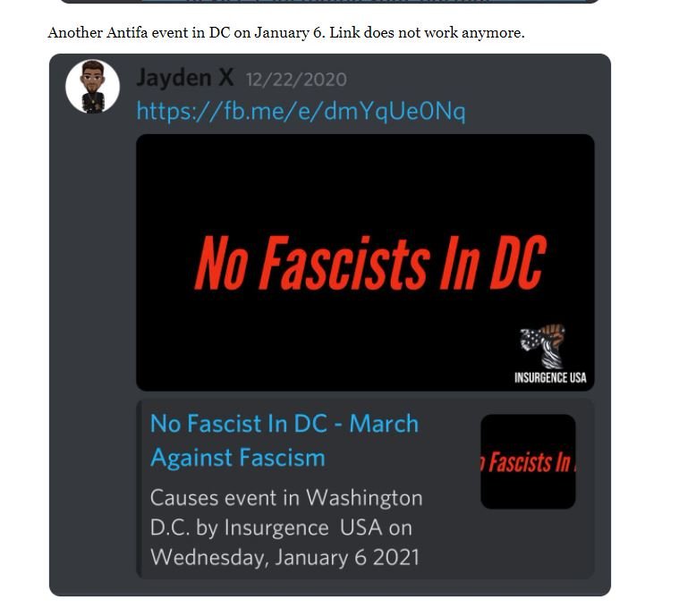Open the No Fascist In DC embed title
The width and height of the screenshot is (679, 616).
pyautogui.click(x=284, y=424)
